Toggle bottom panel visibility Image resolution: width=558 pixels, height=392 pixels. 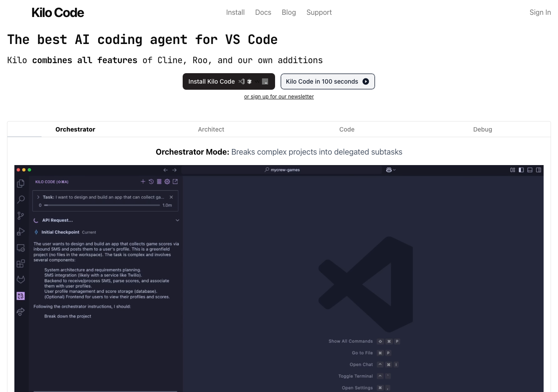point(530,170)
